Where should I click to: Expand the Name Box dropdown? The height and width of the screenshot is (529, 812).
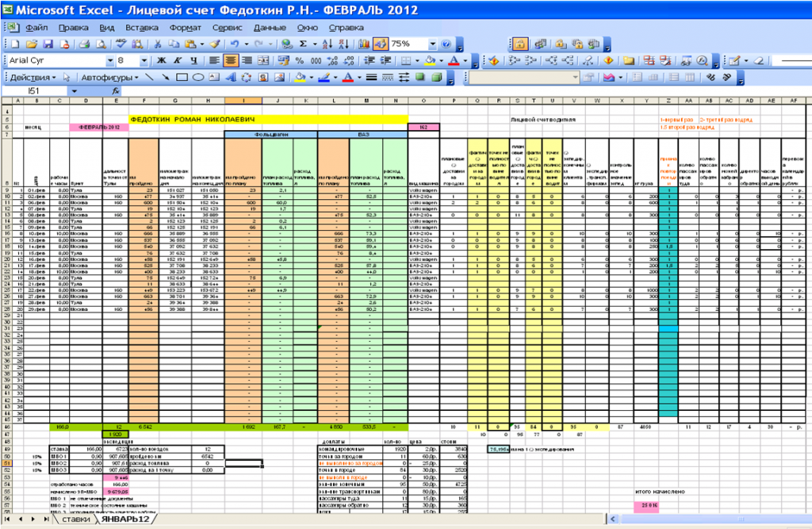[74, 91]
